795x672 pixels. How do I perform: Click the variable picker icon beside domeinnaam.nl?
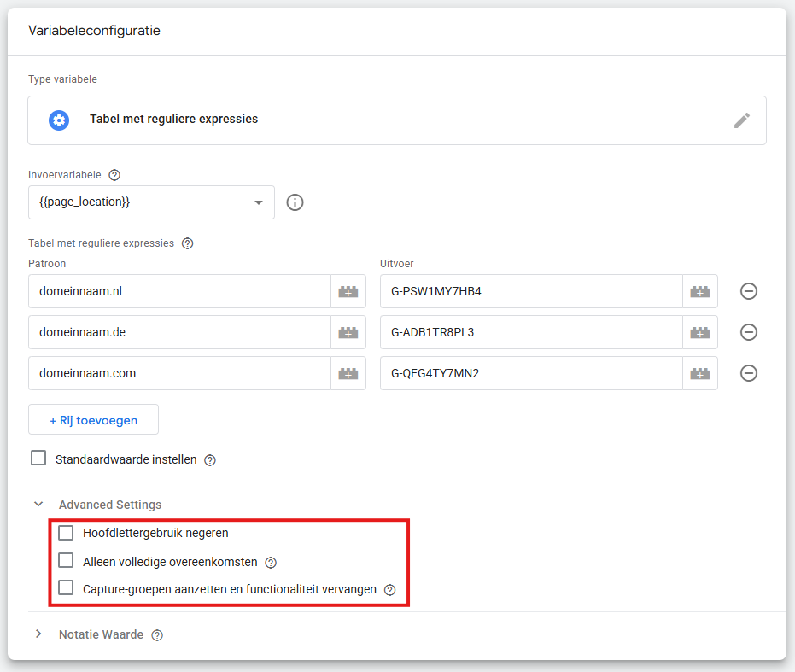click(348, 291)
